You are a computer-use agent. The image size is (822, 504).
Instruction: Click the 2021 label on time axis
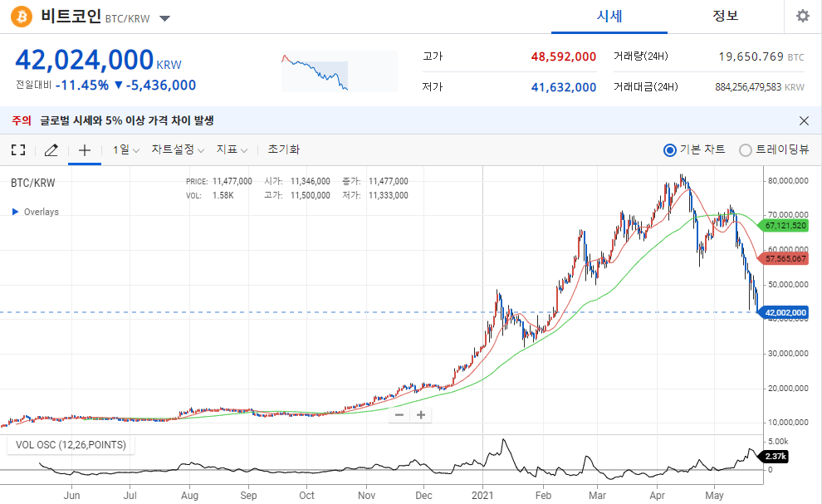pyautogui.click(x=482, y=496)
